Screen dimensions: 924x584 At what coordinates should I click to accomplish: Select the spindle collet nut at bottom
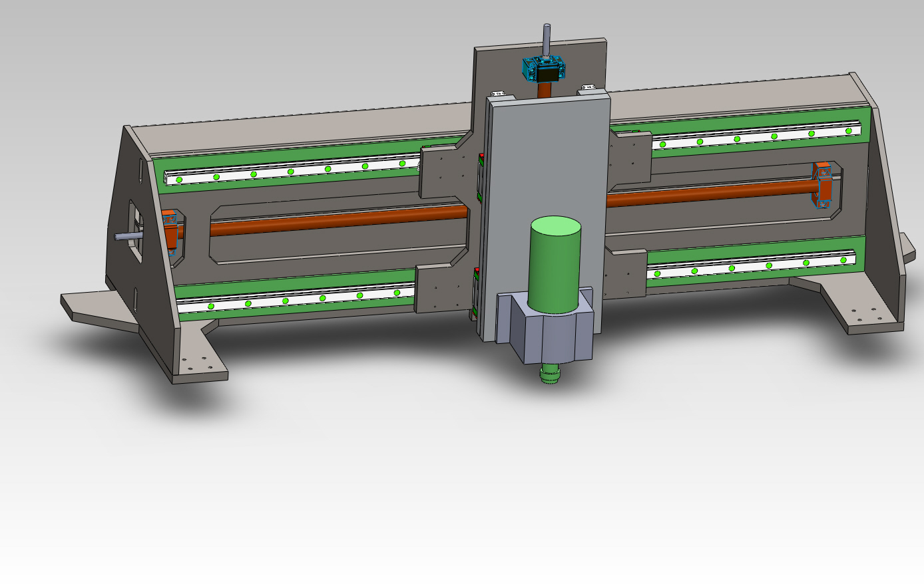click(550, 376)
